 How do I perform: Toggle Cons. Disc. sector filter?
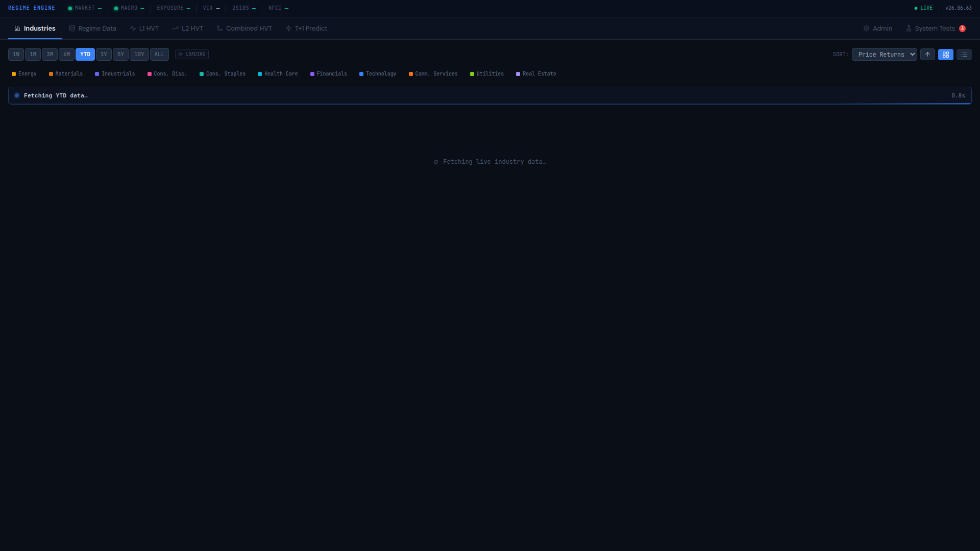[167, 74]
